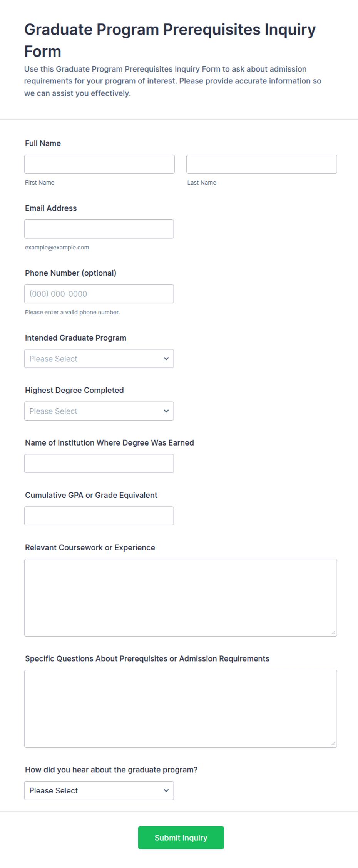Click inside Specific Questions About Prerequisites textarea

tap(181, 709)
